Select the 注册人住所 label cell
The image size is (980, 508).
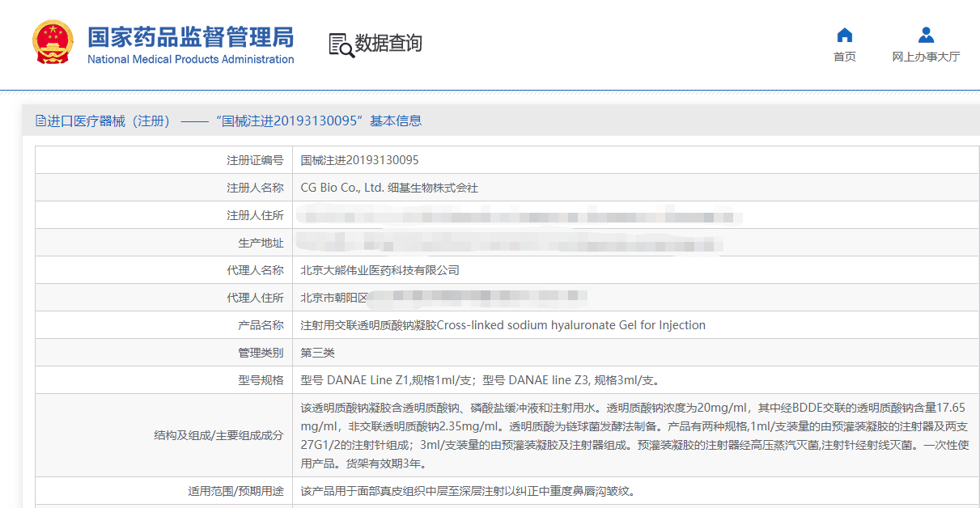163,215
